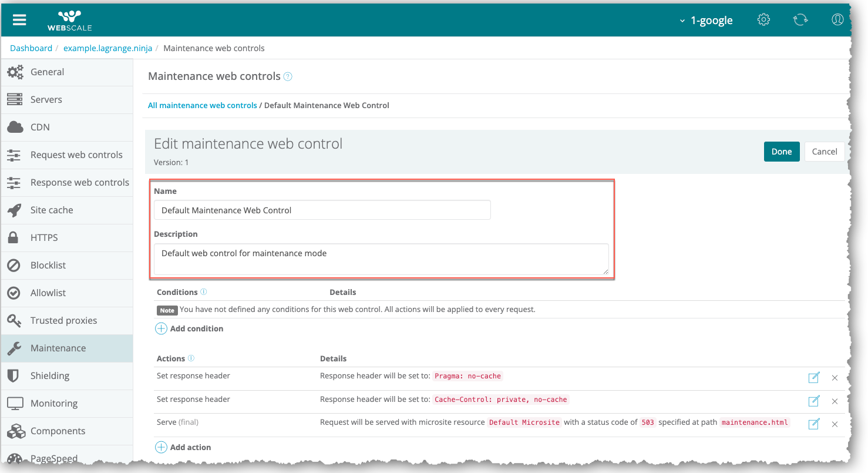868x473 pixels.
Task: Click the info icon next to Conditions
Action: [204, 292]
